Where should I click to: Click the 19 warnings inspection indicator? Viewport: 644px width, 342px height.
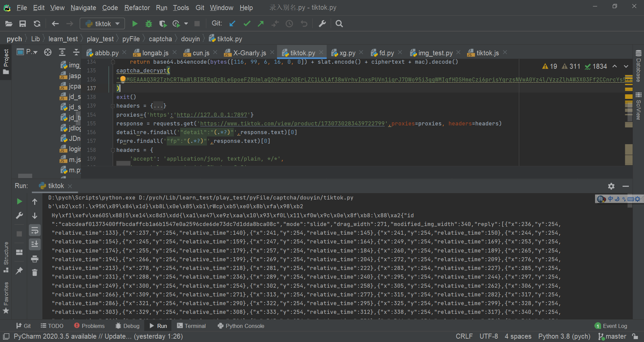[x=549, y=66]
